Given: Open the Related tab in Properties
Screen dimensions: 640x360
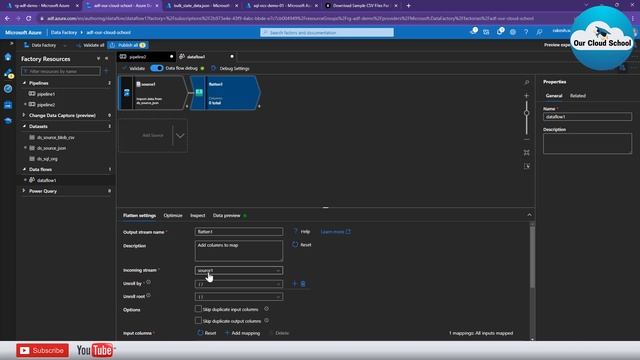Looking at the screenshot, I should coord(578,96).
